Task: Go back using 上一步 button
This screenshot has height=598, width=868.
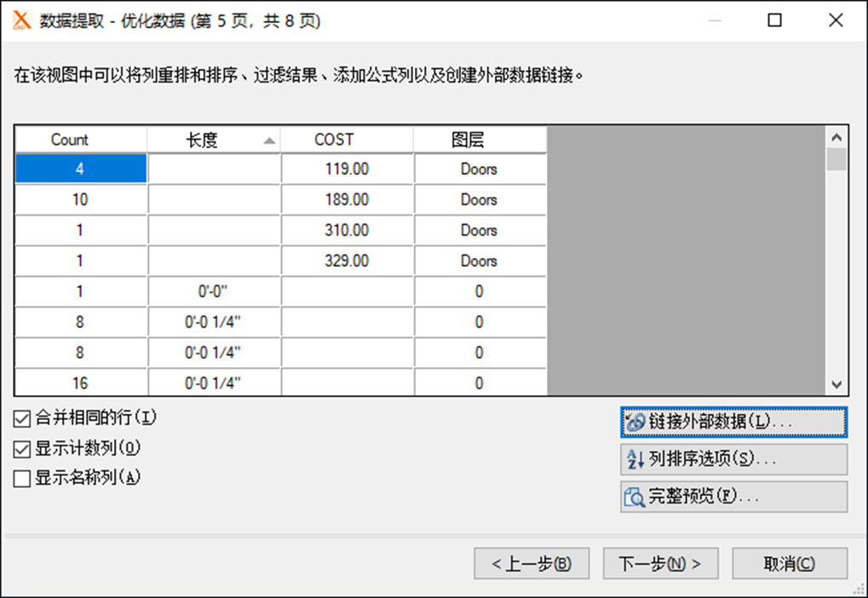Action: click(532, 564)
